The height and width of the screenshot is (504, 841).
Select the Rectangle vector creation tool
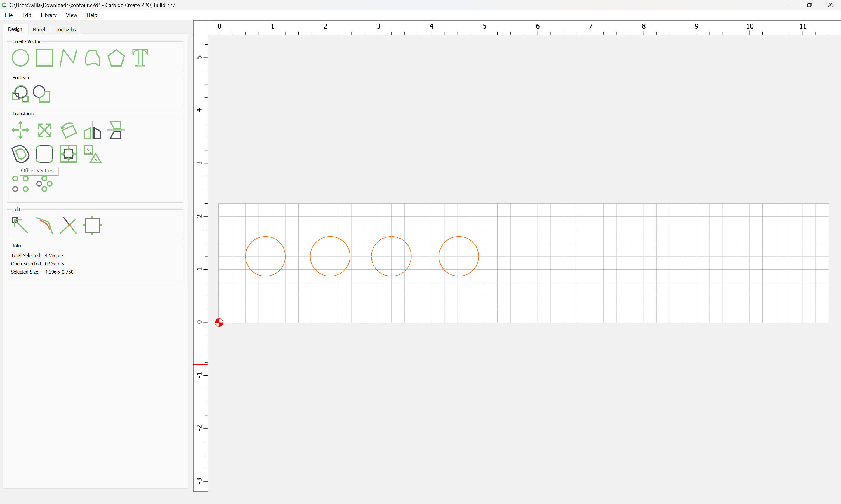[44, 58]
